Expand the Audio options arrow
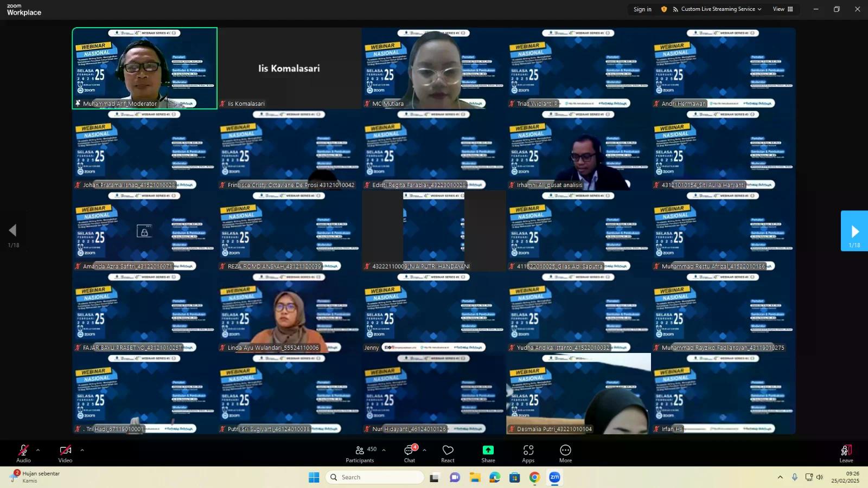 pos(38,450)
